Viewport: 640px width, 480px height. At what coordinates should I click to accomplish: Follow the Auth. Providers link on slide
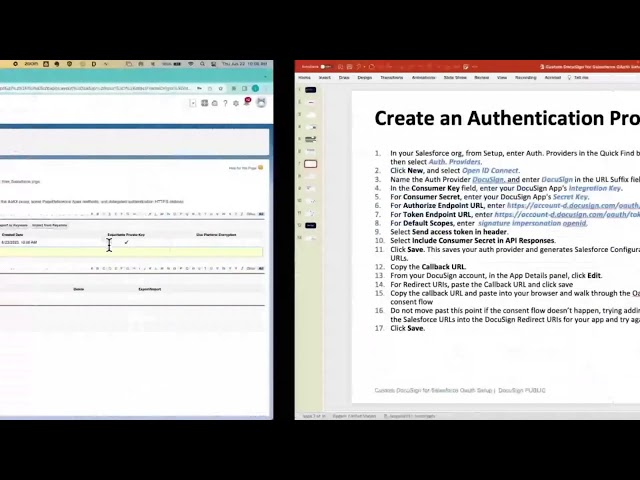(x=455, y=162)
